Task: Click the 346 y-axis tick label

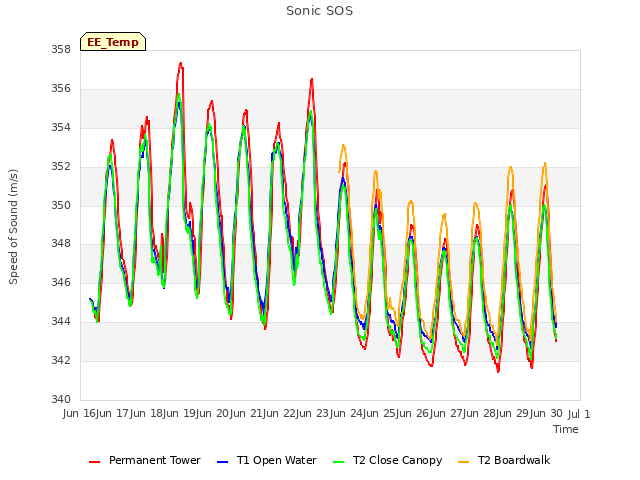Action: click(x=61, y=282)
